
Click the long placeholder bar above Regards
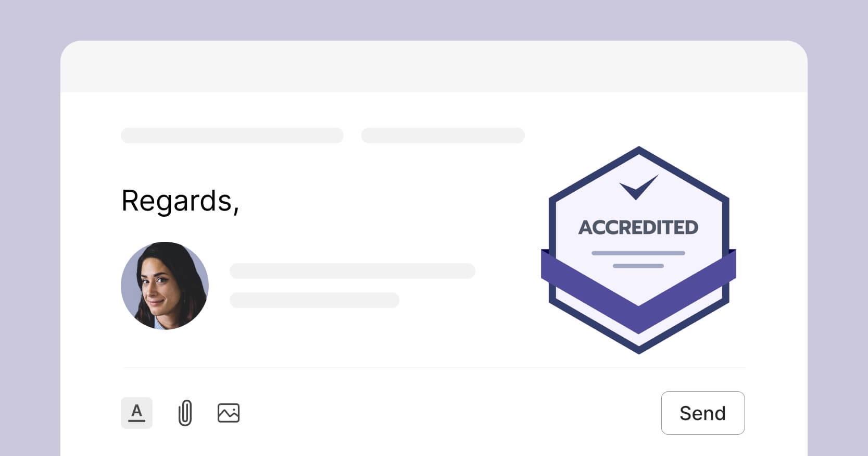click(x=232, y=135)
